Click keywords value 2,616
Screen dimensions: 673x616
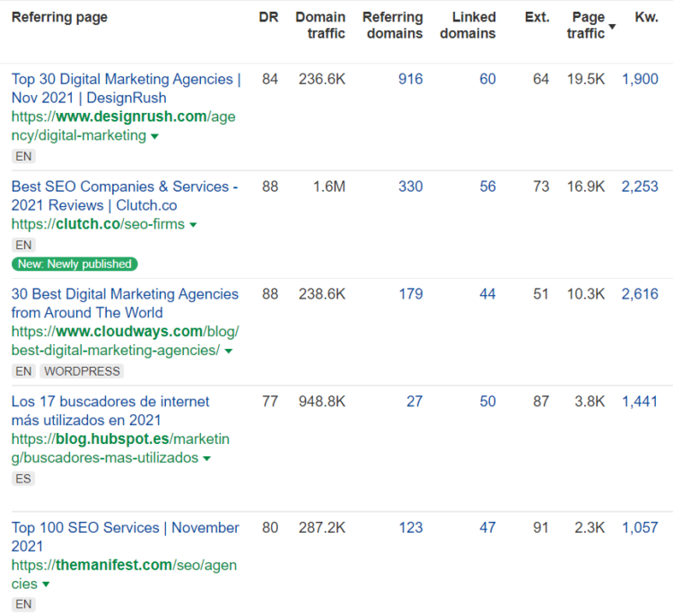pyautogui.click(x=640, y=294)
